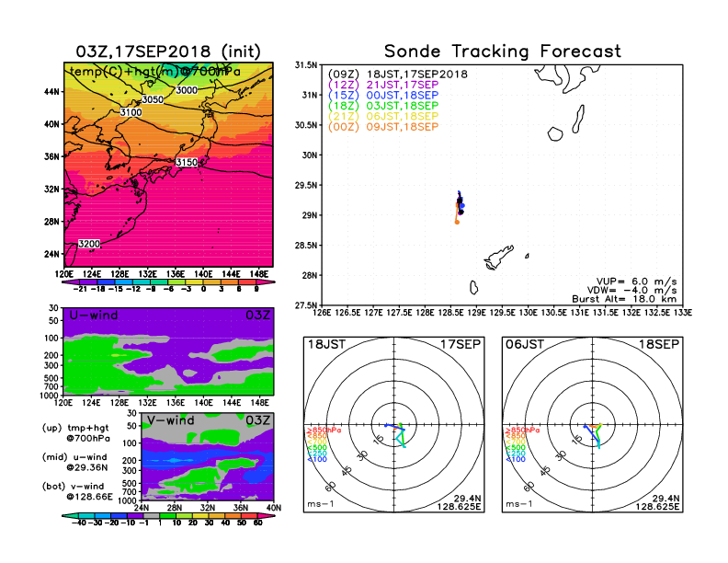Click the "40N" label on V-wind axis

point(274,508)
